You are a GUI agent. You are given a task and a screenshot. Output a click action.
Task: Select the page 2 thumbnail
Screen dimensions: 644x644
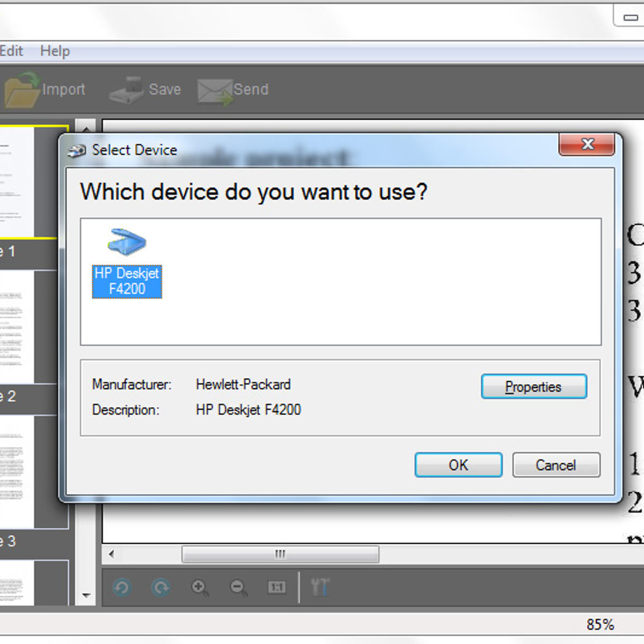pyautogui.click(x=17, y=326)
